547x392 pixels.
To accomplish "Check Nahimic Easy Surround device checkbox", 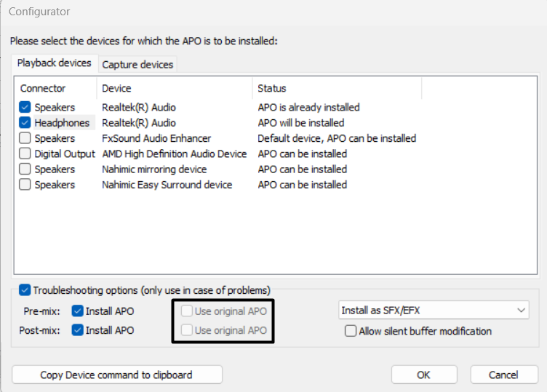I will (x=25, y=185).
